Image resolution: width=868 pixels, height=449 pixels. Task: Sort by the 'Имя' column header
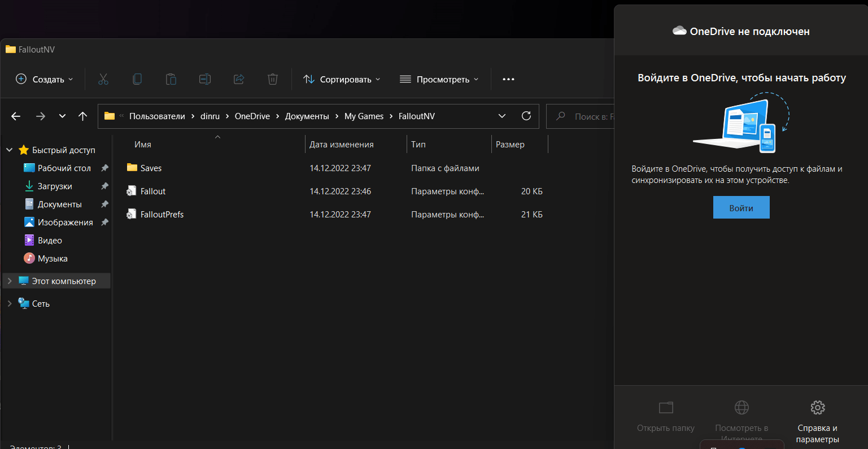click(143, 145)
